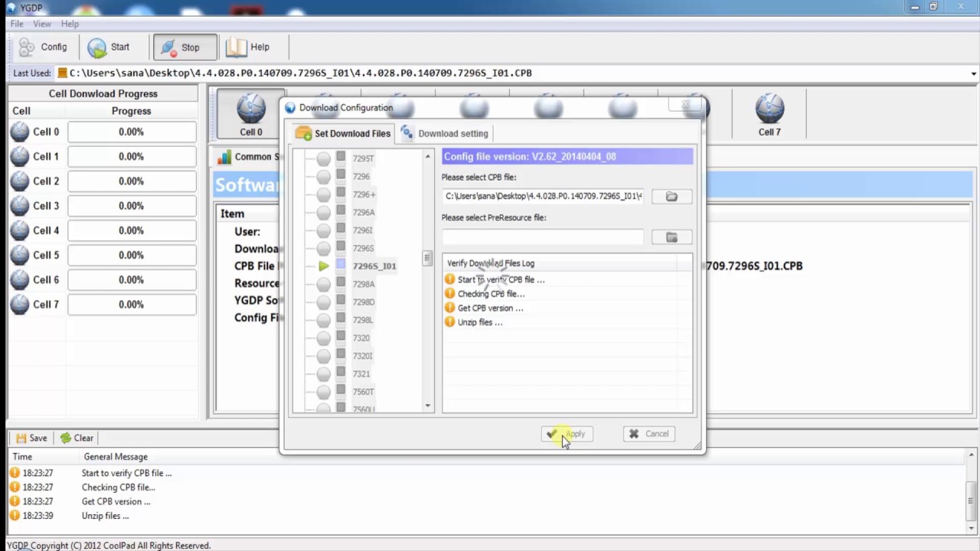Click the Cell 0 globe icon in progress list
980x551 pixels.
[x=20, y=132]
